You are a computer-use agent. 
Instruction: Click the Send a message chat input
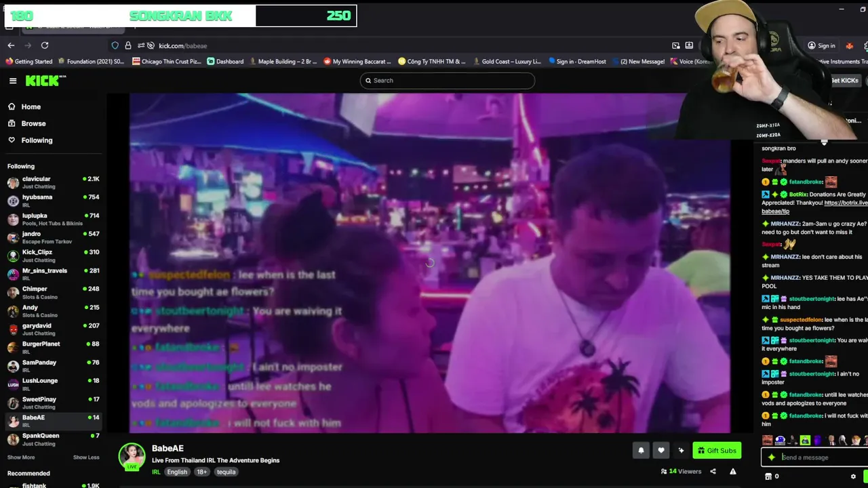[821, 457]
